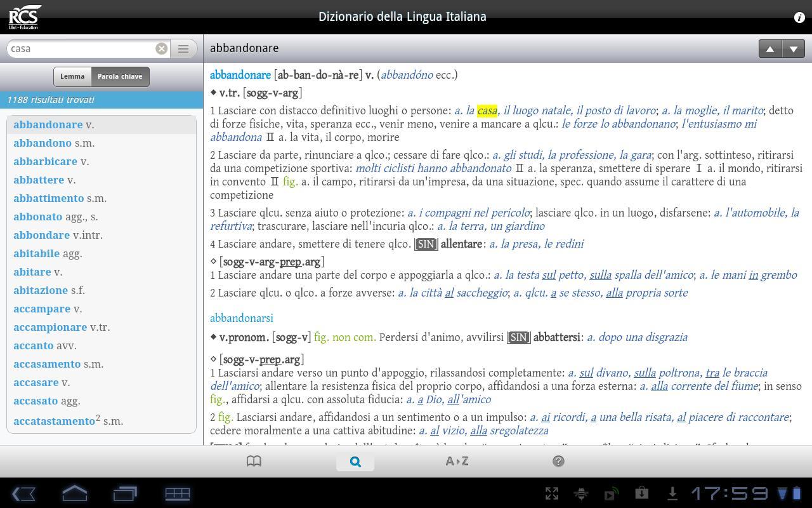Open result 'accatastamento s.m.'
The image size is (812, 508).
point(101,420)
